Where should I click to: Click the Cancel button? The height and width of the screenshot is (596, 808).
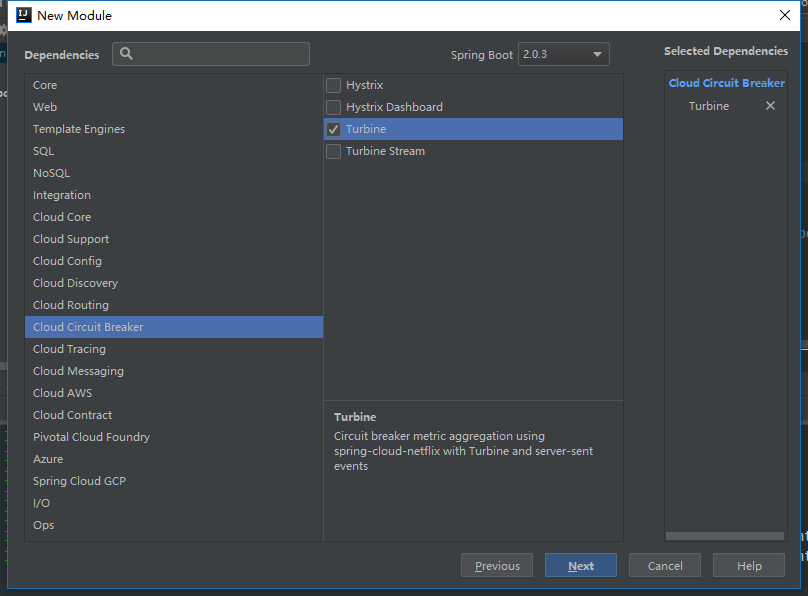[x=665, y=566]
